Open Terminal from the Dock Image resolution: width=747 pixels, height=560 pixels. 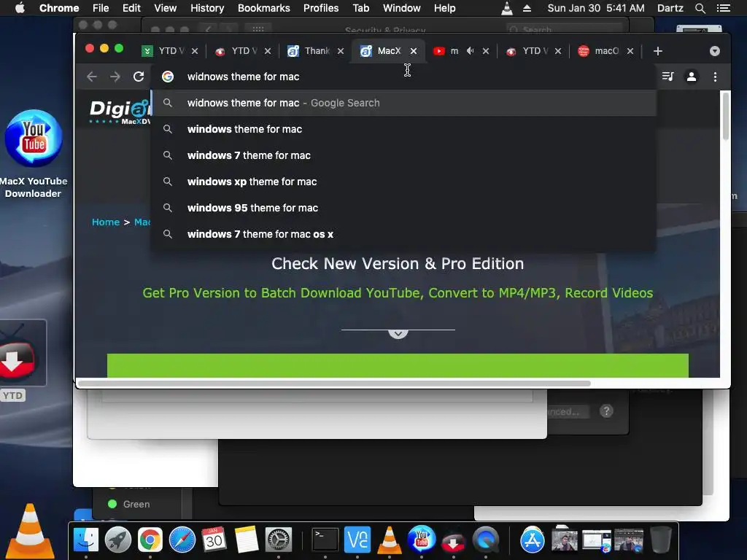(325, 540)
